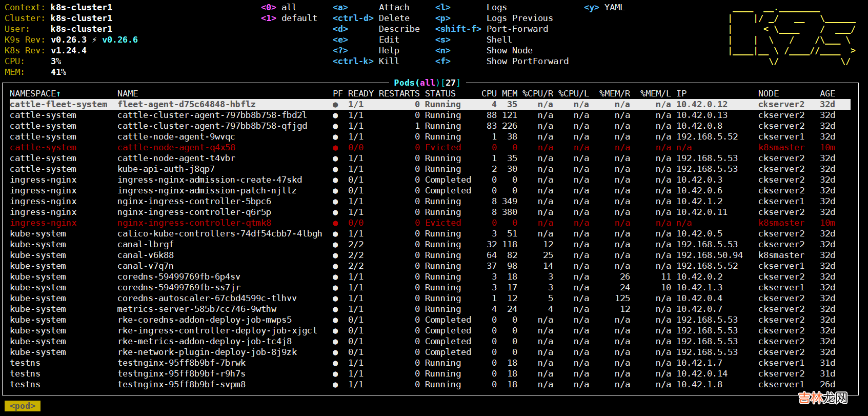Click the PF dot for kube-api-auth-j8qp7
The width and height of the screenshot is (868, 416).
[x=335, y=169]
